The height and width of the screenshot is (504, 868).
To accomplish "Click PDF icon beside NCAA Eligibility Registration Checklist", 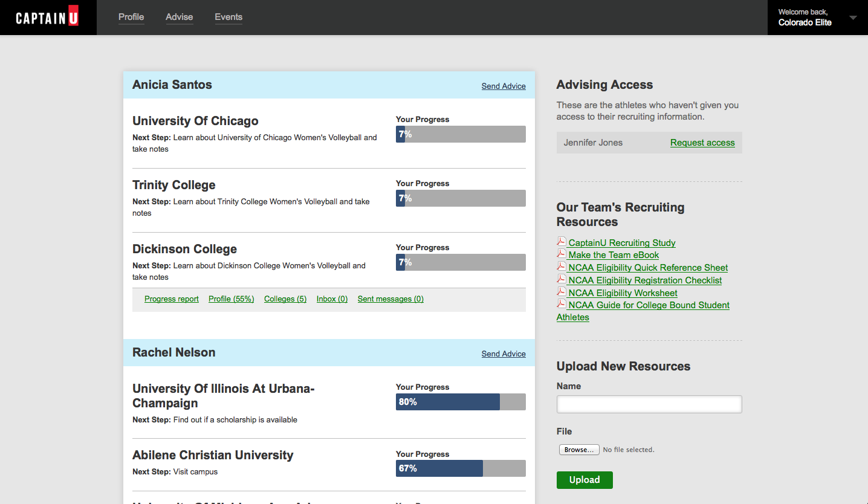I will pos(562,279).
